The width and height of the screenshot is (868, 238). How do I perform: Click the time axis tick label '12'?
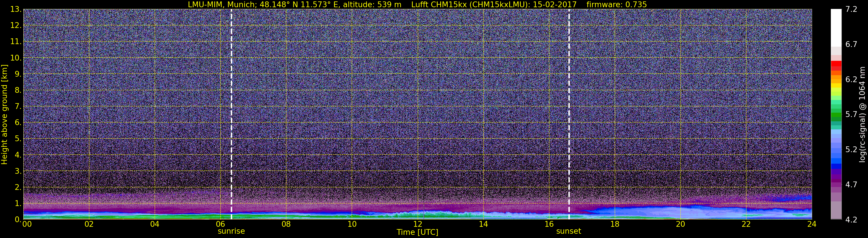(x=417, y=224)
